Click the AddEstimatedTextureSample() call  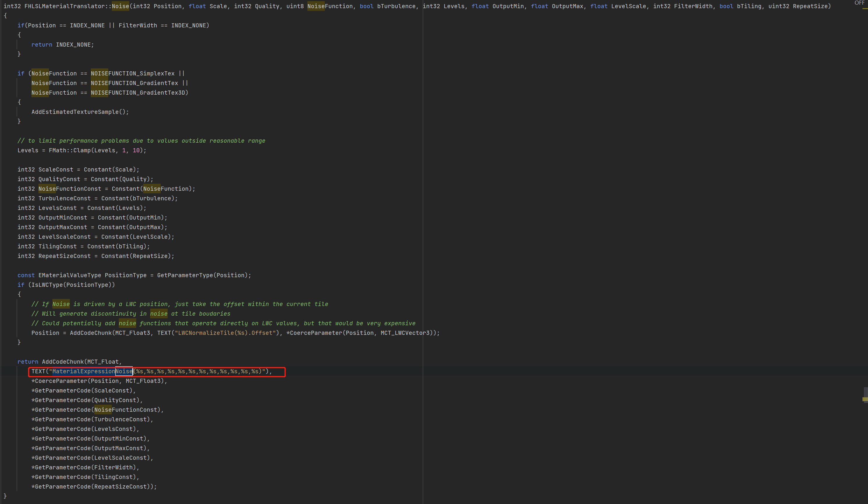pyautogui.click(x=80, y=112)
